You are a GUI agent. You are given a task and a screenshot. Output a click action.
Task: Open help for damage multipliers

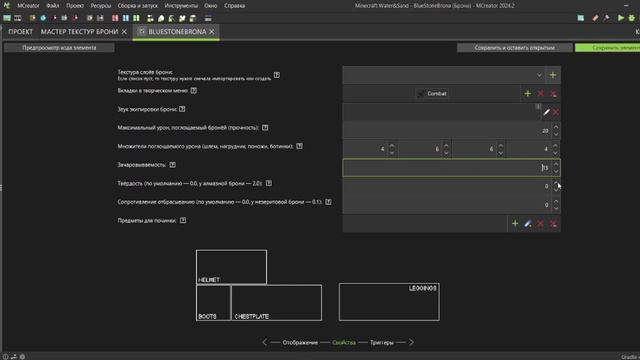tap(299, 146)
